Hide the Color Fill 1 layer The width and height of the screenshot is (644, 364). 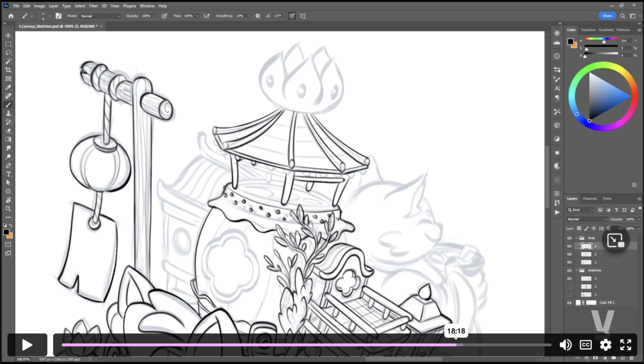pyautogui.click(x=569, y=303)
